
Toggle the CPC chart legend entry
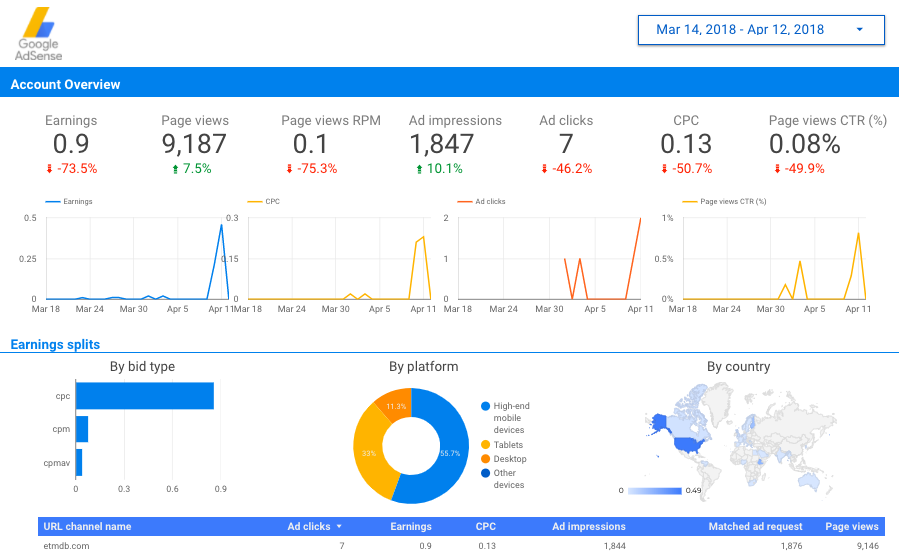[x=264, y=201]
